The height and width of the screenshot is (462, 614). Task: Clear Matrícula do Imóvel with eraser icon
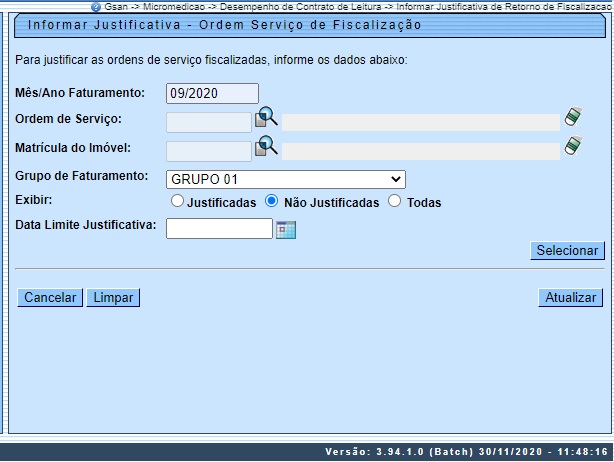pos(572,149)
